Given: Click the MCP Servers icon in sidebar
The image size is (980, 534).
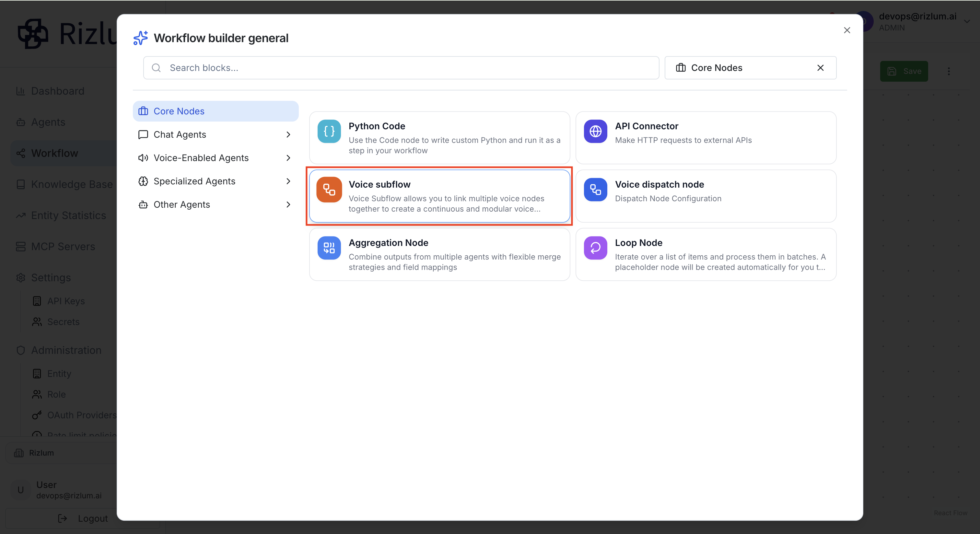Looking at the screenshot, I should pyautogui.click(x=20, y=247).
